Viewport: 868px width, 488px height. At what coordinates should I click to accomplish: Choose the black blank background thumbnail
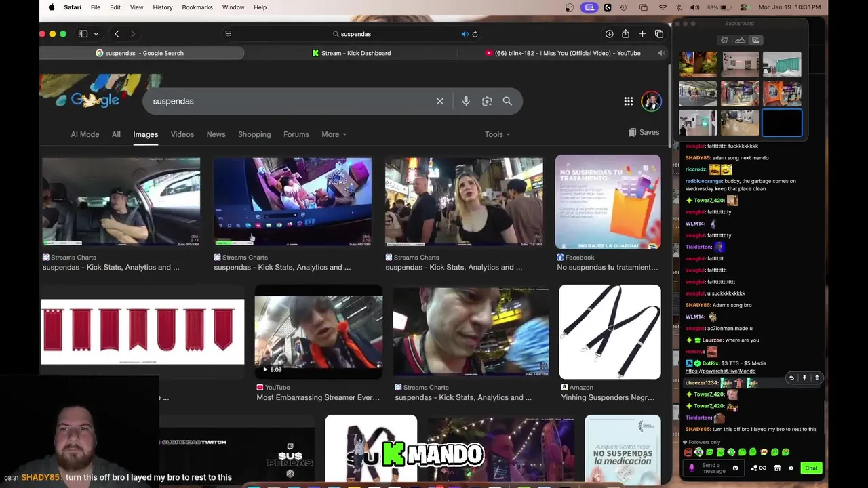click(782, 123)
